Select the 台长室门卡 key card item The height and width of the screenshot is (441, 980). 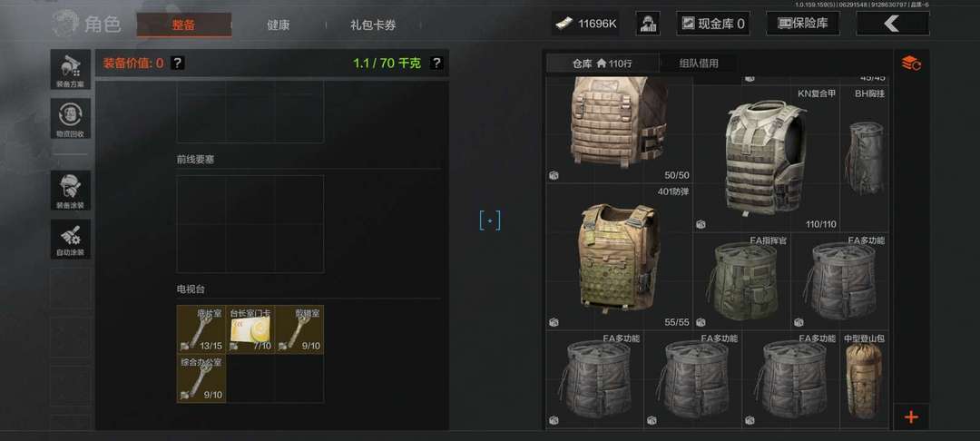tap(250, 329)
